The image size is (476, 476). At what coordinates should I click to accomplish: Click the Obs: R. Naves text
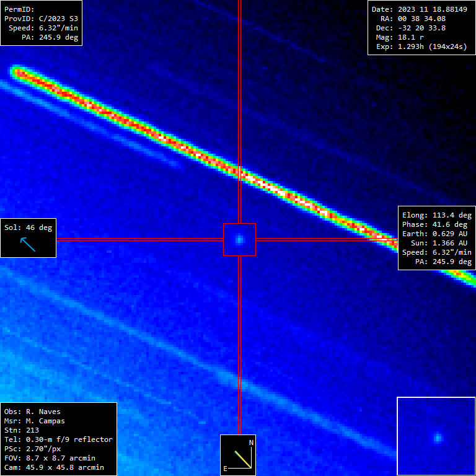pos(32,412)
